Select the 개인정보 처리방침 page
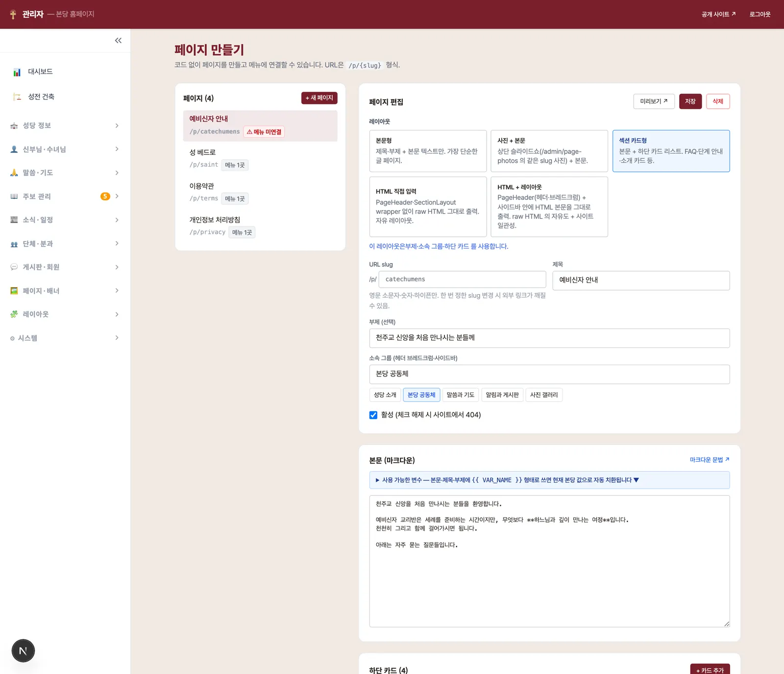 tap(260, 225)
